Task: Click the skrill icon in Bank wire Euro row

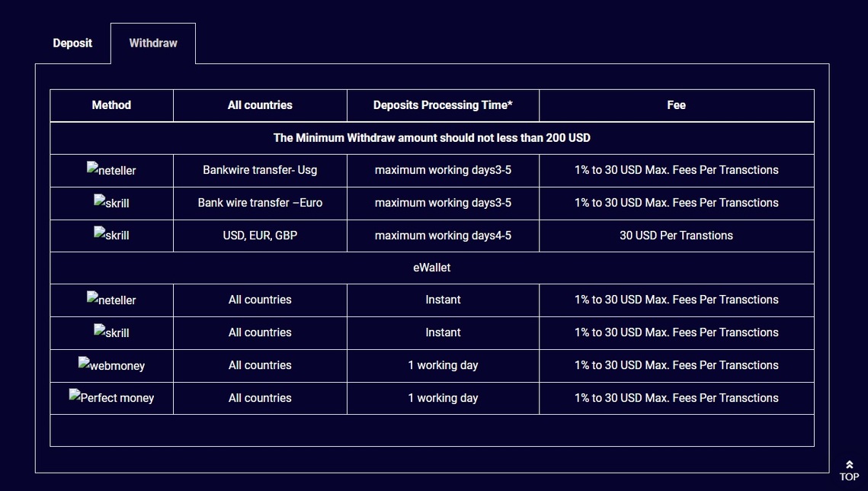Action: tap(111, 202)
